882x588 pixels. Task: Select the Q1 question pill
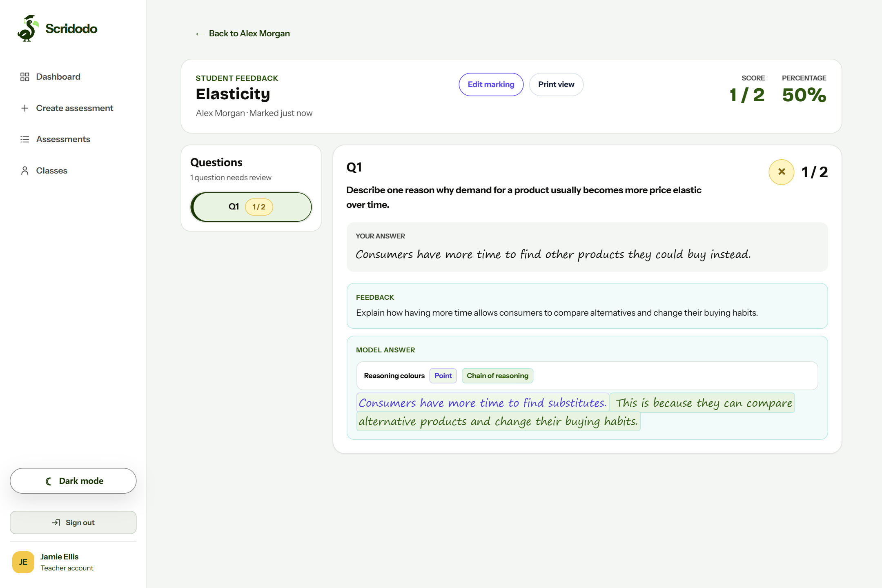tap(251, 207)
